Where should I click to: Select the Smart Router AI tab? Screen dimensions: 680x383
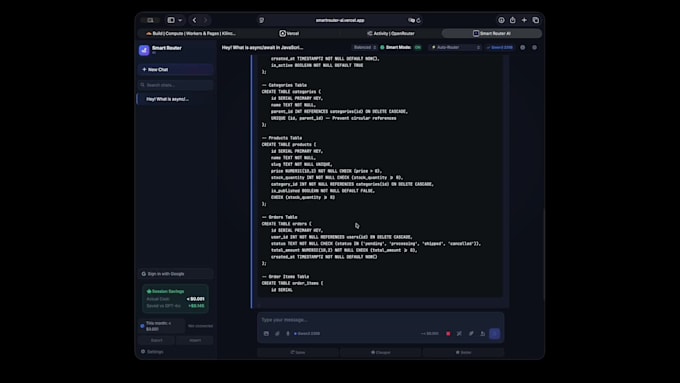pos(492,33)
